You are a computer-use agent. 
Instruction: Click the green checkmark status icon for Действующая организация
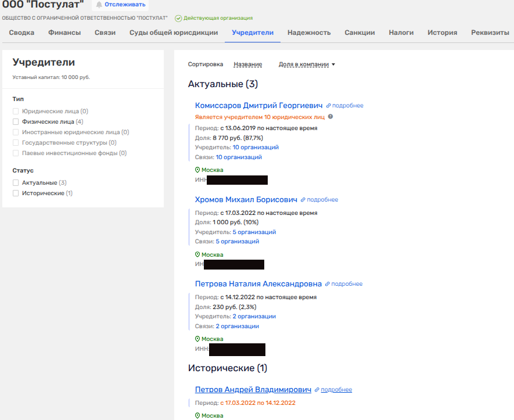point(178,18)
